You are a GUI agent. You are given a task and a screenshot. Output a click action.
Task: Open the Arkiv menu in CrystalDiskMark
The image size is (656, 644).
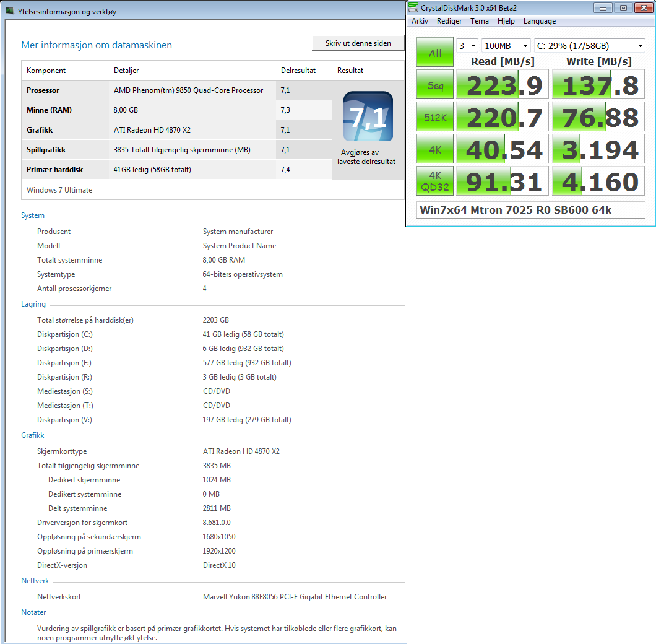[x=420, y=21]
